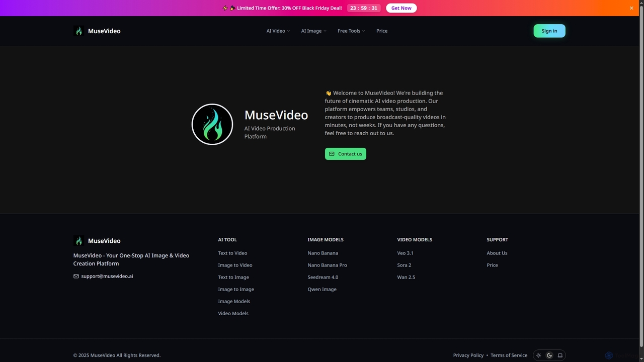The image size is (644, 362).
Task: Open the Price page from navbar
Action: point(382,31)
